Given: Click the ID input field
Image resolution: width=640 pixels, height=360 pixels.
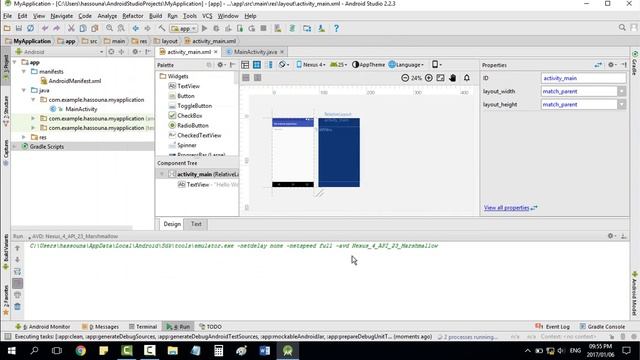Looking at the screenshot, I should (583, 78).
